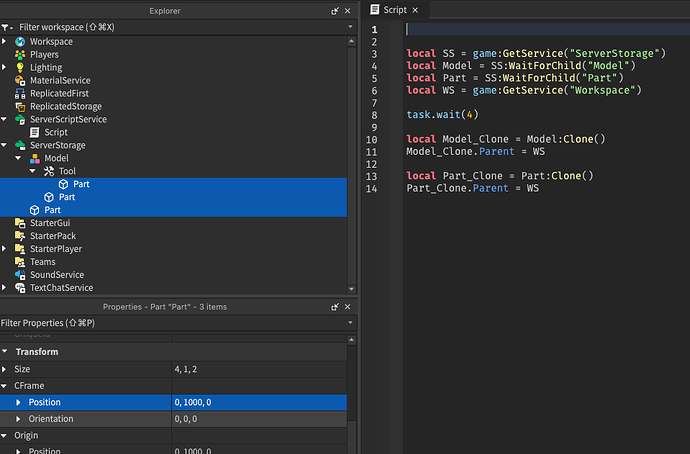690x454 pixels.
Task: Edit the Position value 0, 1000, 0 under CFrame
Action: click(x=259, y=402)
